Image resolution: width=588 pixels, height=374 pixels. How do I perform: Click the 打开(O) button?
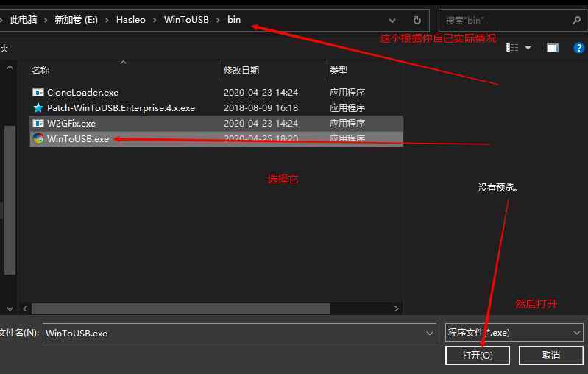pyautogui.click(x=478, y=355)
